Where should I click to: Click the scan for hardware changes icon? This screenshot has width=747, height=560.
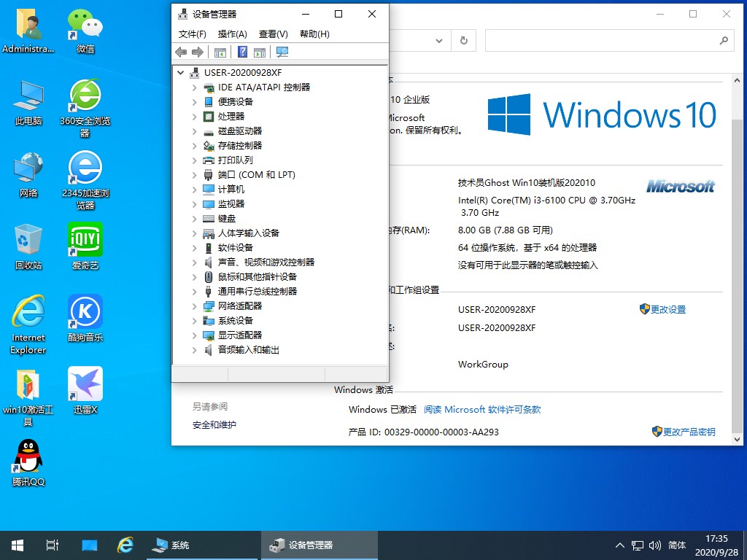282,52
